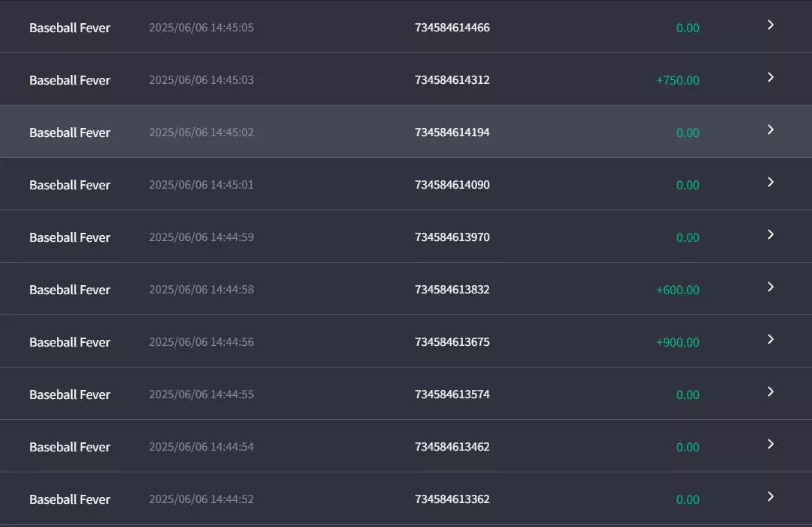Screen dimensions: 812x527
Task: Open chevron beside +900.00 payout
Action: pos(771,339)
